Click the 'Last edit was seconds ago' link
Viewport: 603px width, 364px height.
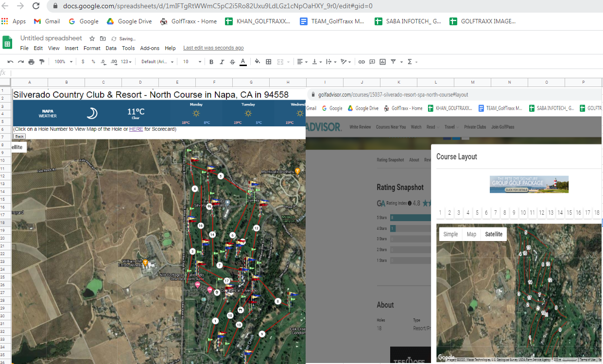pos(213,48)
